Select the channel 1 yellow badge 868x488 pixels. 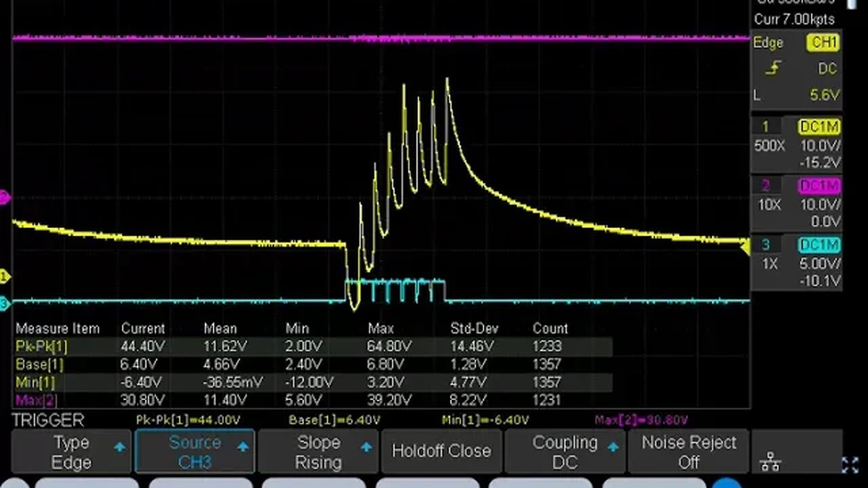tap(765, 127)
